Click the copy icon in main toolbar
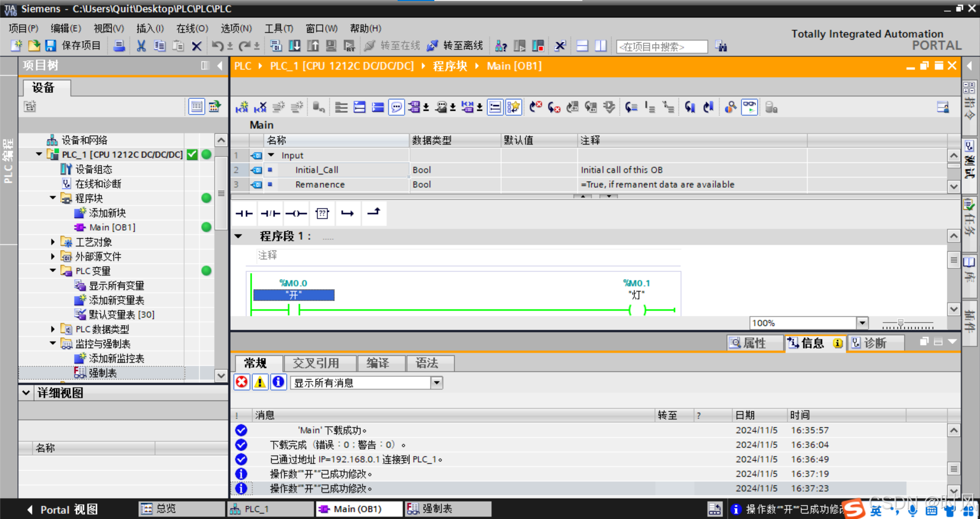The width and height of the screenshot is (980, 519). tap(160, 46)
